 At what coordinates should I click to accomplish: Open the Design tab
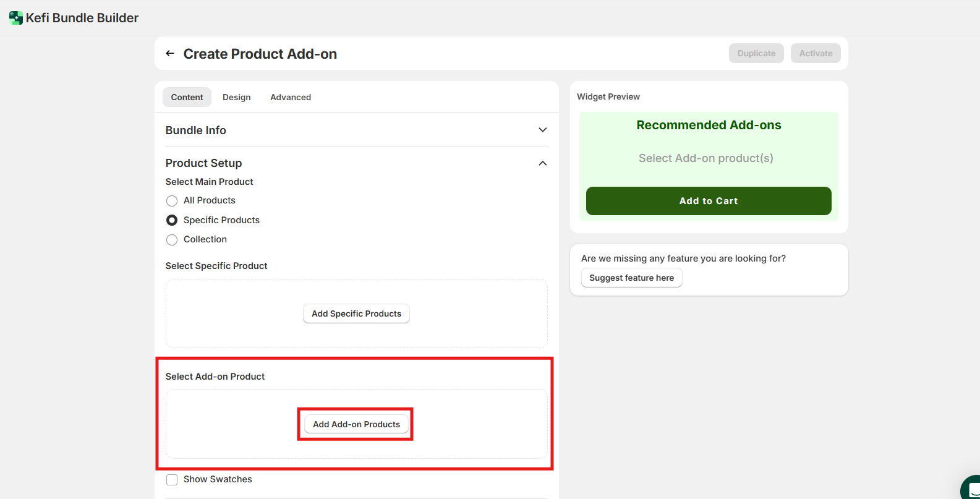(x=236, y=97)
